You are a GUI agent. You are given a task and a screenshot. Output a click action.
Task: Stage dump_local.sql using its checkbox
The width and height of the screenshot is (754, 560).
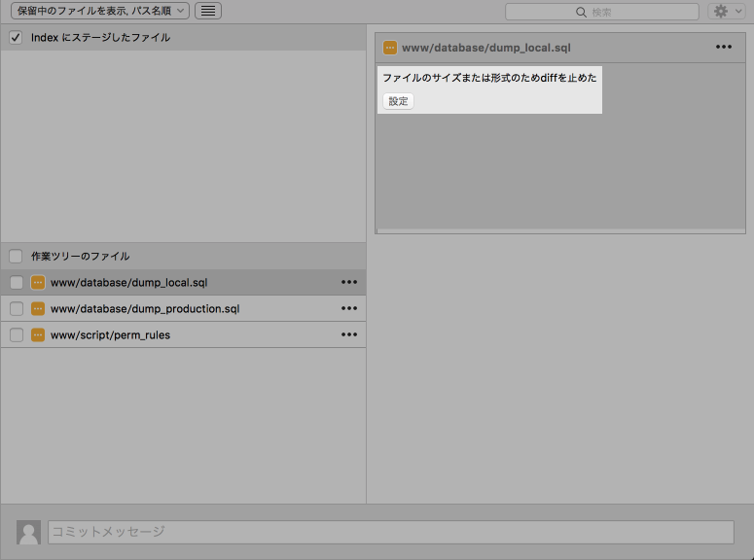tap(16, 283)
